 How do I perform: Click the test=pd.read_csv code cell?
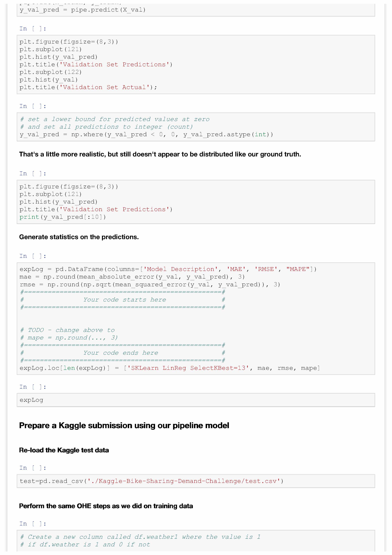click(x=196, y=481)
